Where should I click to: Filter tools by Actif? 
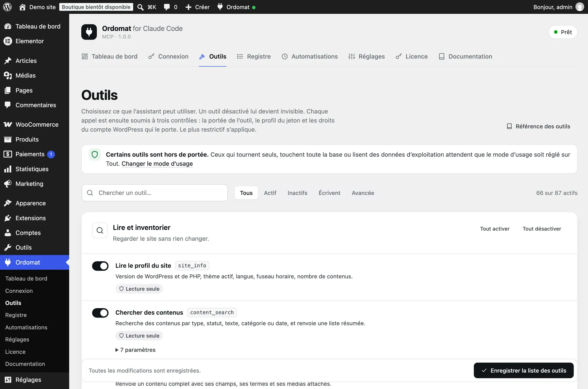[x=270, y=193]
